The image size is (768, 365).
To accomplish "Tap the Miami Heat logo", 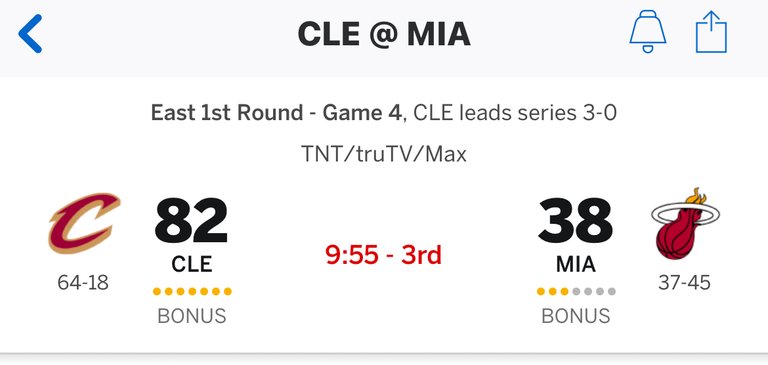I will click(685, 224).
